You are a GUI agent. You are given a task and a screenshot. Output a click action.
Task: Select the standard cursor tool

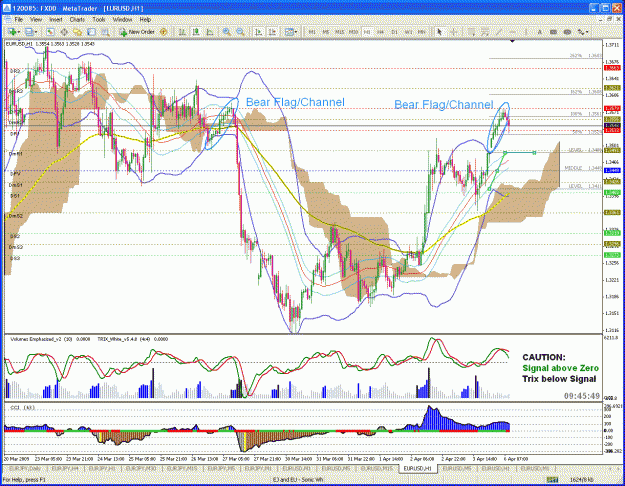[x=439, y=32]
